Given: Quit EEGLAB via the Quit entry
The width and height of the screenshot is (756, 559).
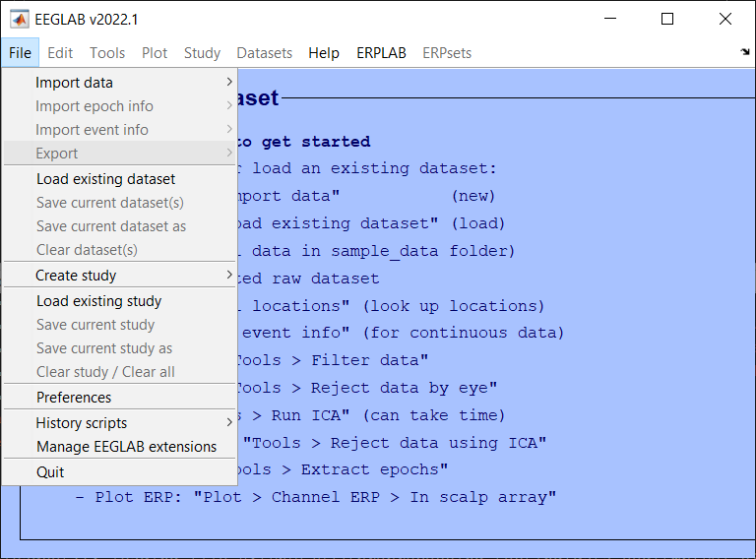Looking at the screenshot, I should point(50,472).
